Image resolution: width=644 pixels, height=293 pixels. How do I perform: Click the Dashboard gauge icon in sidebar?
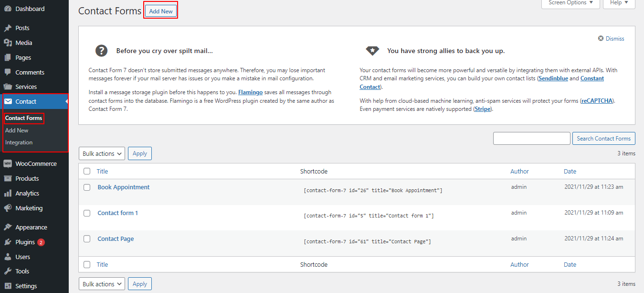point(8,9)
